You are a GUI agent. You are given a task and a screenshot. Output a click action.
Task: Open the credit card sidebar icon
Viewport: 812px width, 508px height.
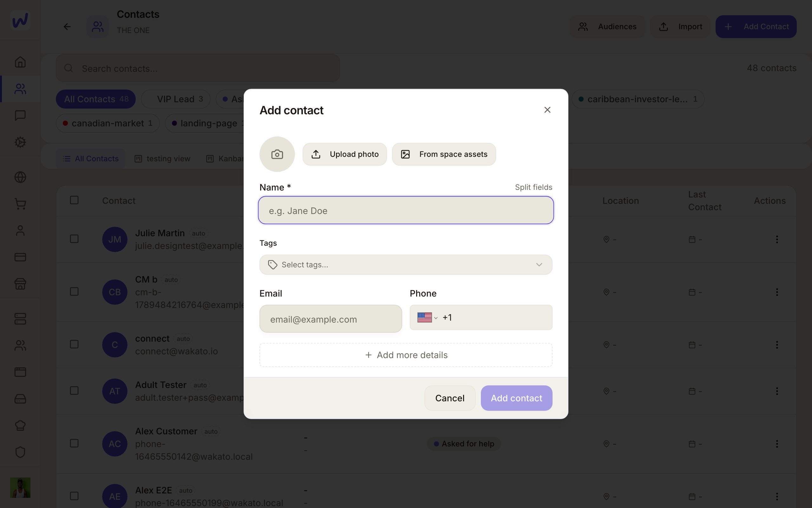click(x=20, y=257)
